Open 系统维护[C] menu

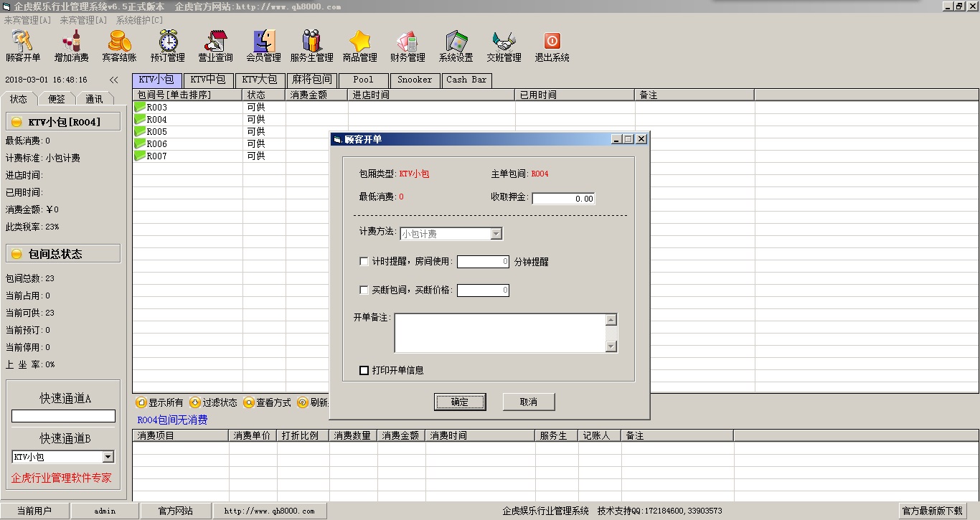[139, 20]
